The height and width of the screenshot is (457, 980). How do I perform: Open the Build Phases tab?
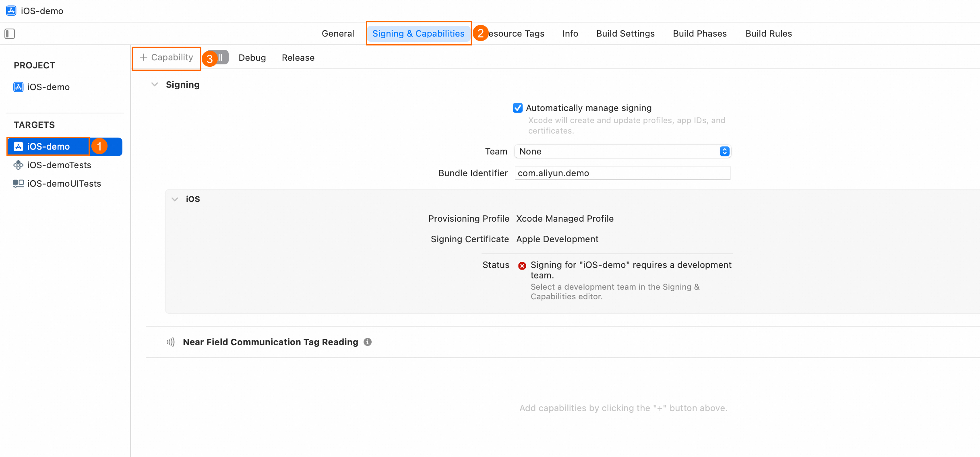(699, 34)
